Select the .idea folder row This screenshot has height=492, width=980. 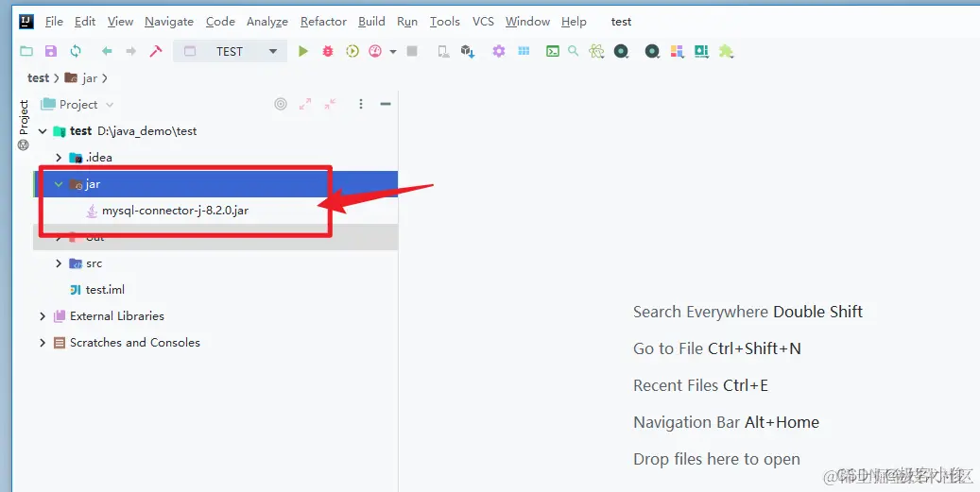coord(215,158)
